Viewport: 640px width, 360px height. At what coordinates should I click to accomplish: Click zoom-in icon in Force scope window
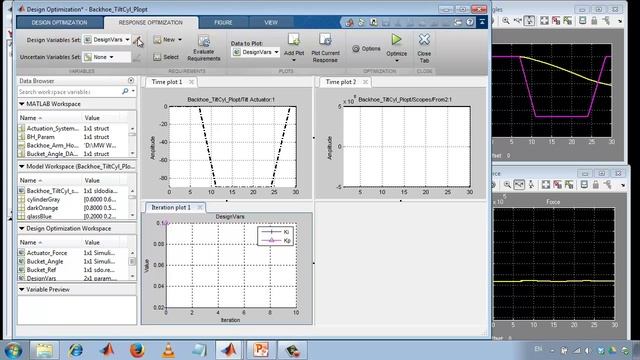click(x=507, y=185)
